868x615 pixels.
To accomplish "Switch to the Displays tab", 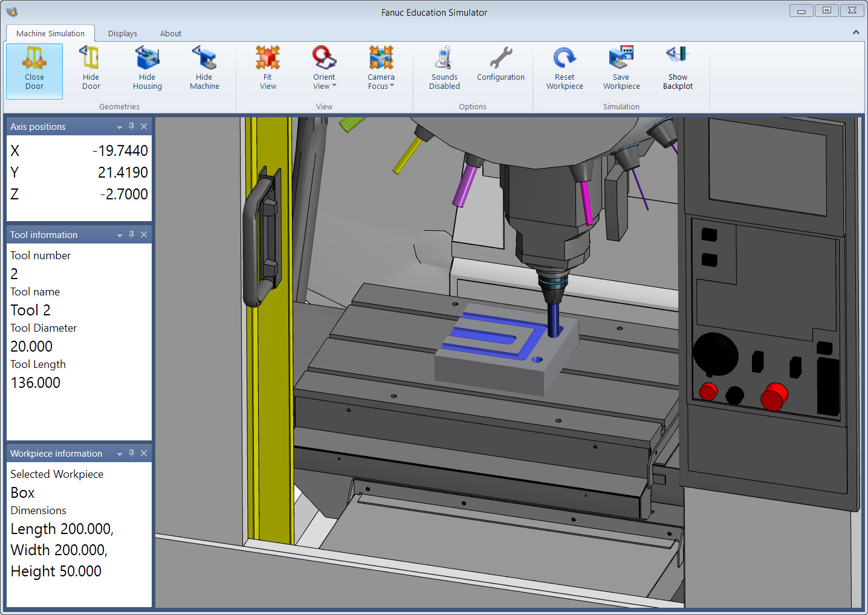I will click(x=123, y=33).
